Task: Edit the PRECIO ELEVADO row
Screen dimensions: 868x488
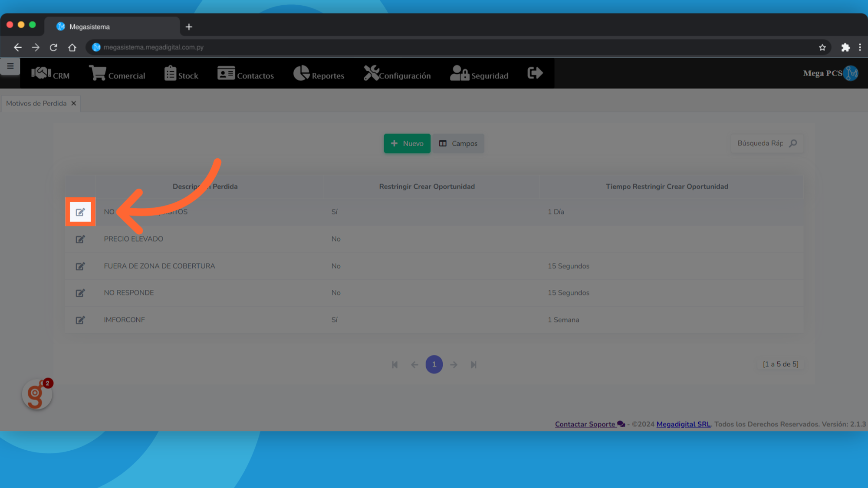Action: [x=80, y=239]
